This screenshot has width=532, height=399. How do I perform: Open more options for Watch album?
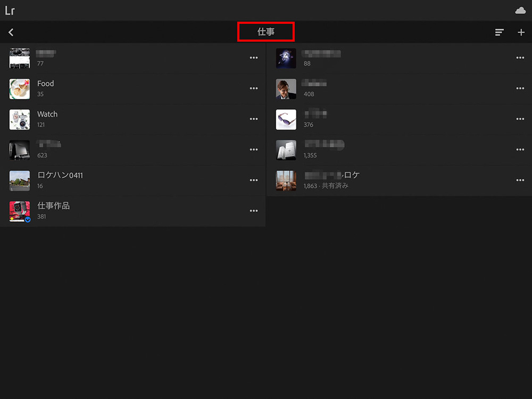pos(254,119)
